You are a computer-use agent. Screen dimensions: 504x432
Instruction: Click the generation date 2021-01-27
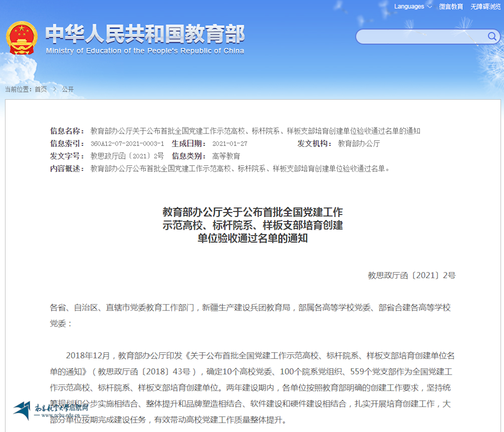click(x=230, y=144)
